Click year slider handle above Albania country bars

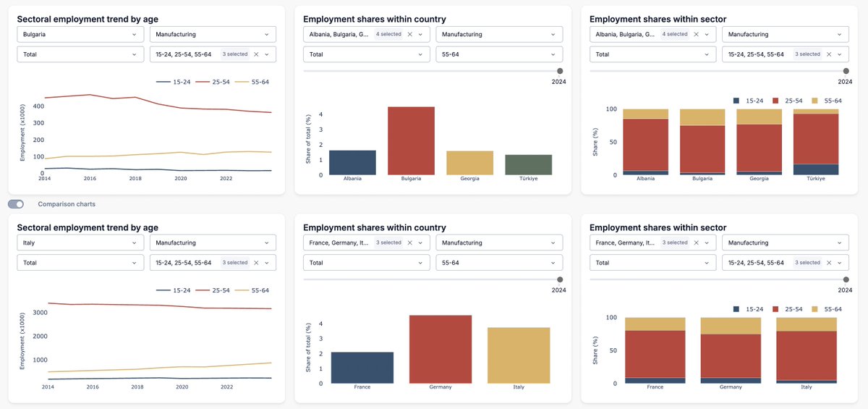tap(560, 71)
